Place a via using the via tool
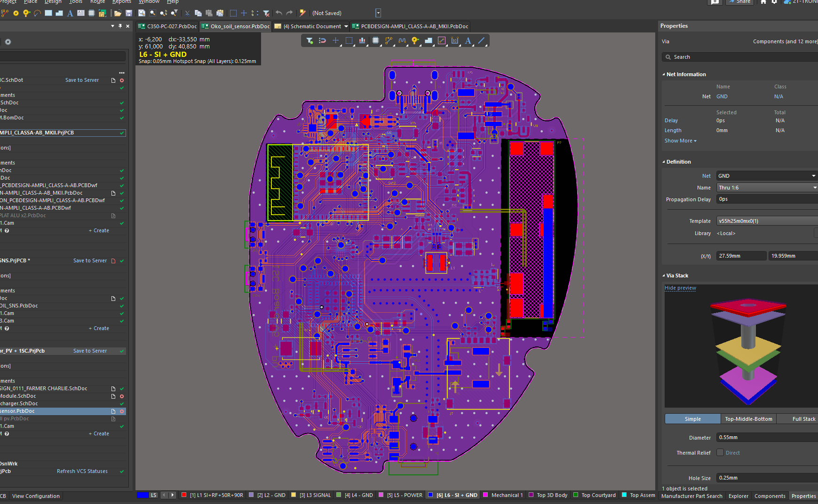 (414, 41)
